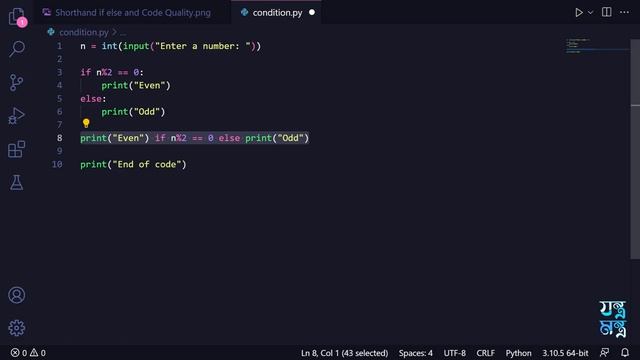The image size is (640, 360).
Task: Open the Search view
Action: point(17,49)
